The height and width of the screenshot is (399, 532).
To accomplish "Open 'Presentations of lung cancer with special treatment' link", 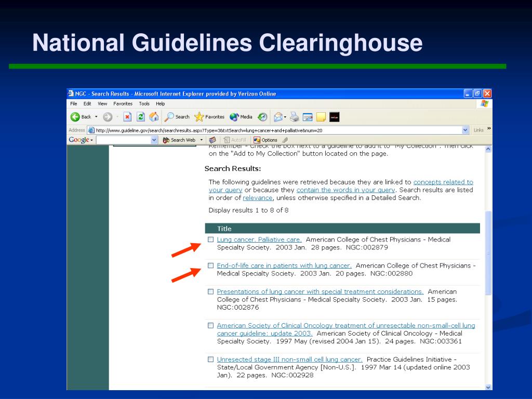I will tap(320, 292).
